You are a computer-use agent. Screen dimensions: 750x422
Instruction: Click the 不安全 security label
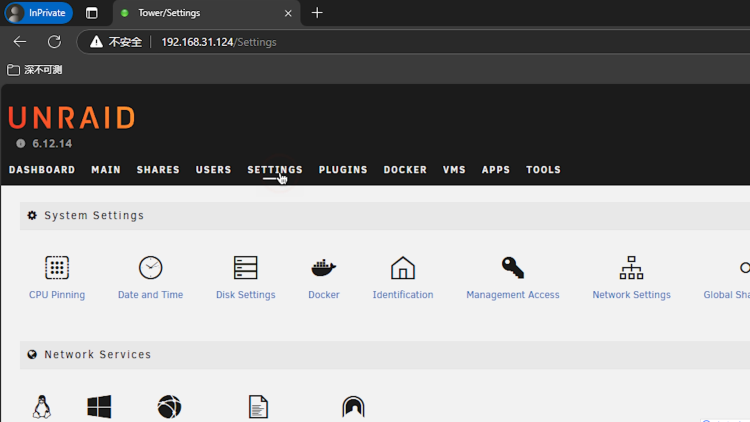point(125,42)
